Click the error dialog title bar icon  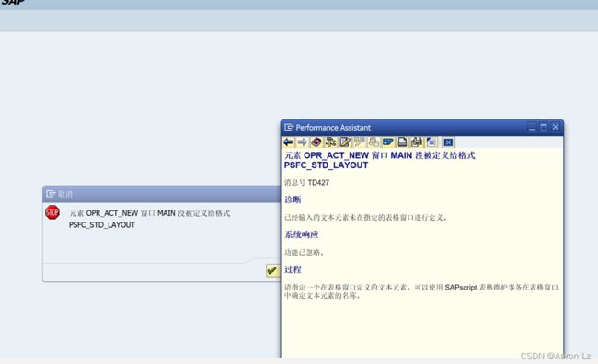[x=51, y=194]
